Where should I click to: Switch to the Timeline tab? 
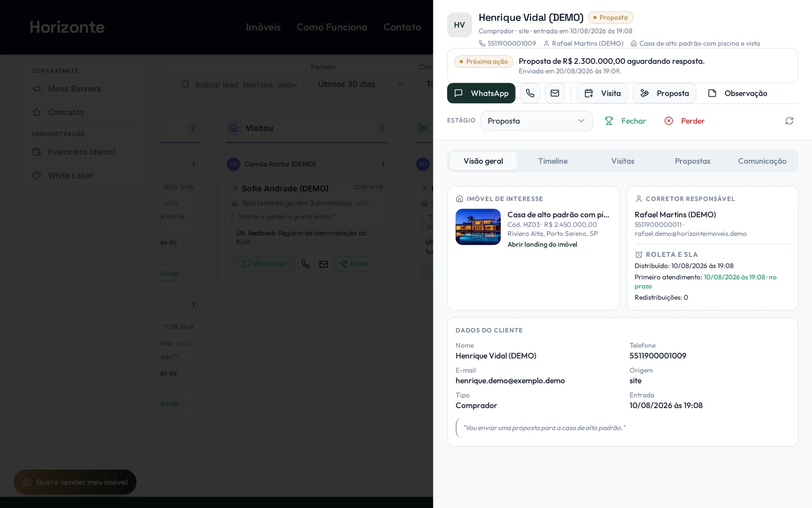(x=553, y=161)
